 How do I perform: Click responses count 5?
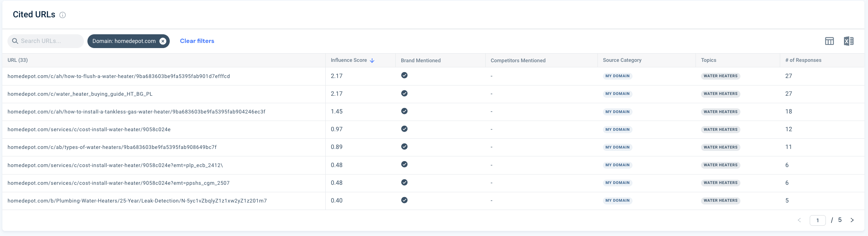pos(787,201)
